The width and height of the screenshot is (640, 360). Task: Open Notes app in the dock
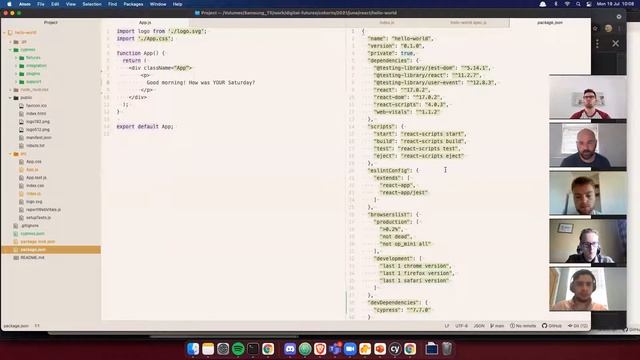point(208,349)
